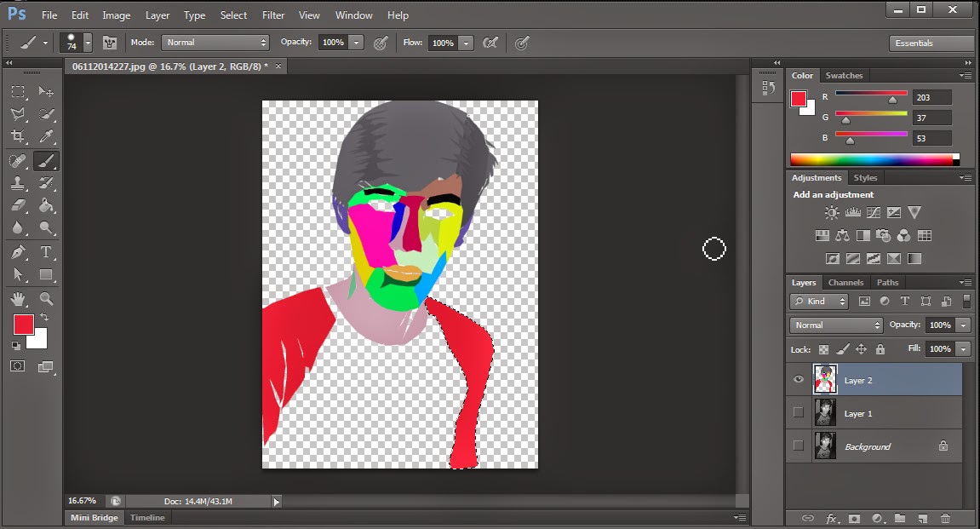Image resolution: width=980 pixels, height=529 pixels.
Task: Open the Timeline panel
Action: point(147,518)
